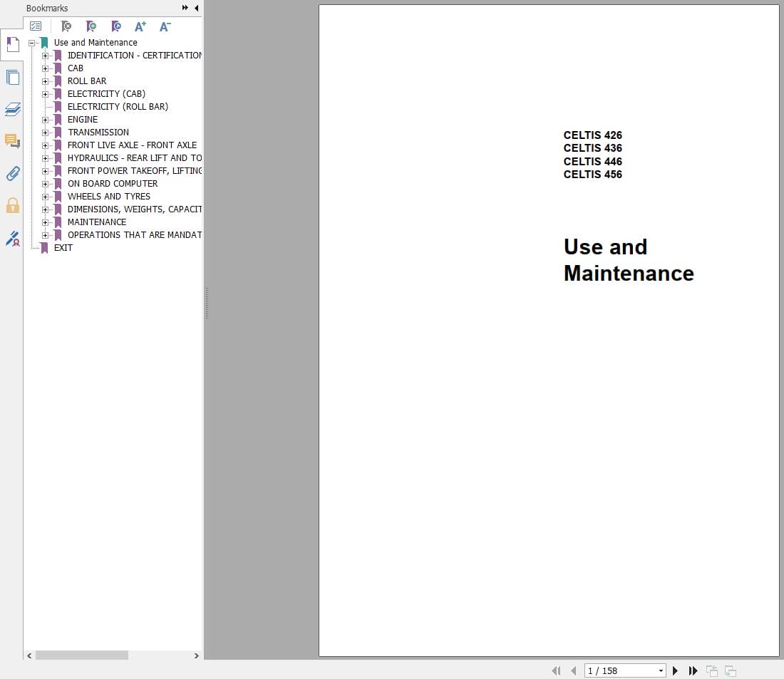Viewport: 784px width, 679px height.
Task: Open the Comments sidebar icon
Action: (13, 141)
